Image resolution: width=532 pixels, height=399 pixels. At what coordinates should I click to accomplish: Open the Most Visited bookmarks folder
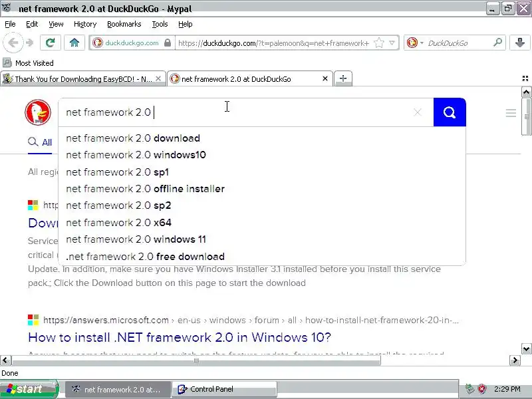(29, 63)
